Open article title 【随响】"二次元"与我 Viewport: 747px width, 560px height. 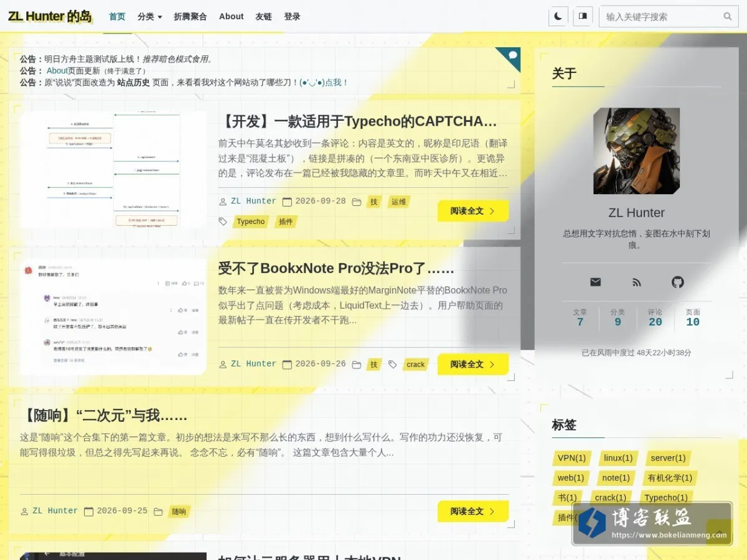[x=104, y=415]
